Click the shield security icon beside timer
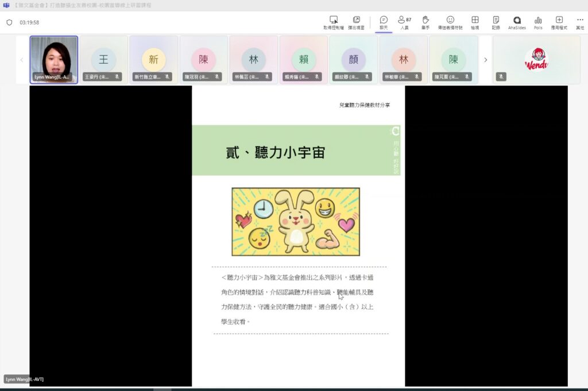The height and width of the screenshot is (391, 588). pos(9,22)
